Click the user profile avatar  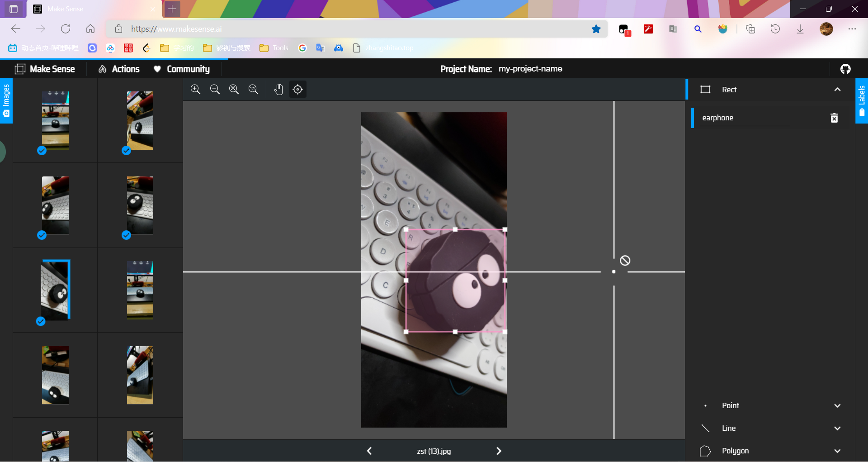click(826, 29)
